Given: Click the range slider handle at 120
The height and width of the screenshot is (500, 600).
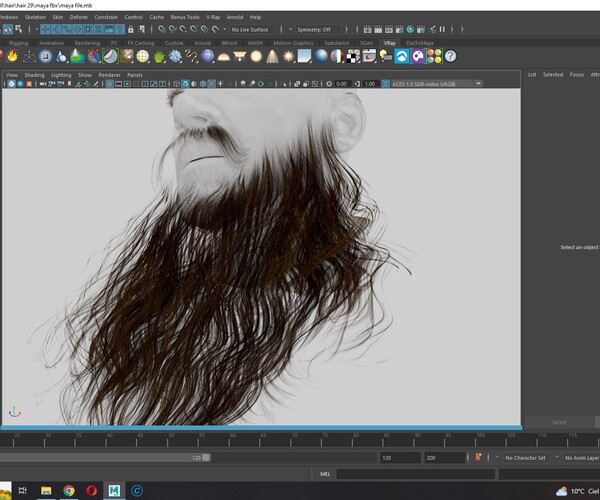Looking at the screenshot, I should click(x=206, y=458).
